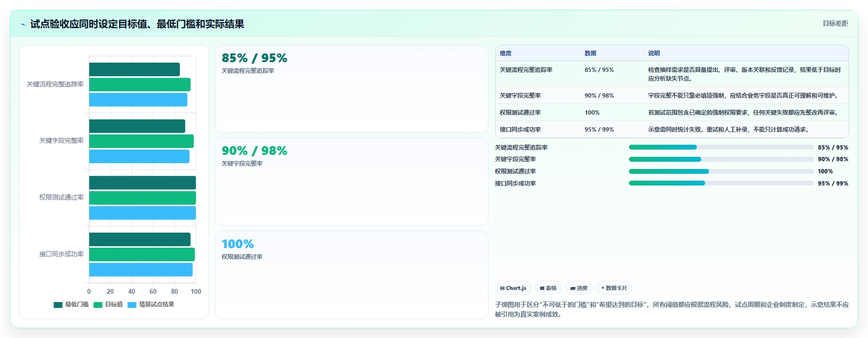Screen dimensions: 868x338
Task: Click the dark 最低门槛 bar for 关键字段完整率
Action: [137, 126]
